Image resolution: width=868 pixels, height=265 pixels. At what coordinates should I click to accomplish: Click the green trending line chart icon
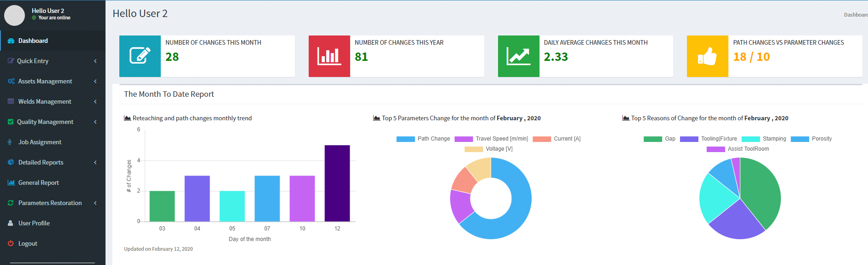tap(518, 56)
